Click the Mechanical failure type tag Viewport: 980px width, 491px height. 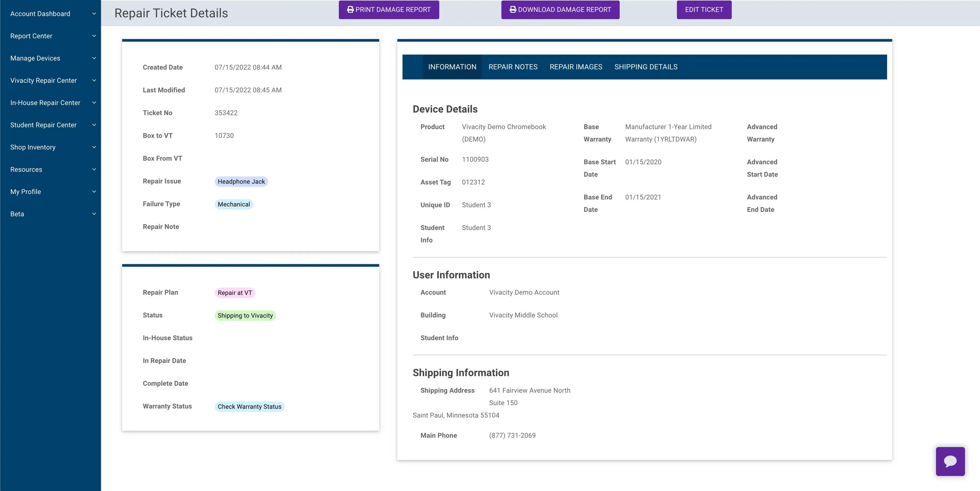pyautogui.click(x=234, y=204)
